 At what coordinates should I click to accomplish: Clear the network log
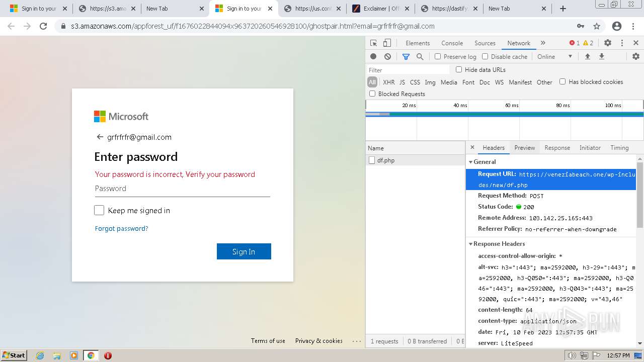[387, 57]
